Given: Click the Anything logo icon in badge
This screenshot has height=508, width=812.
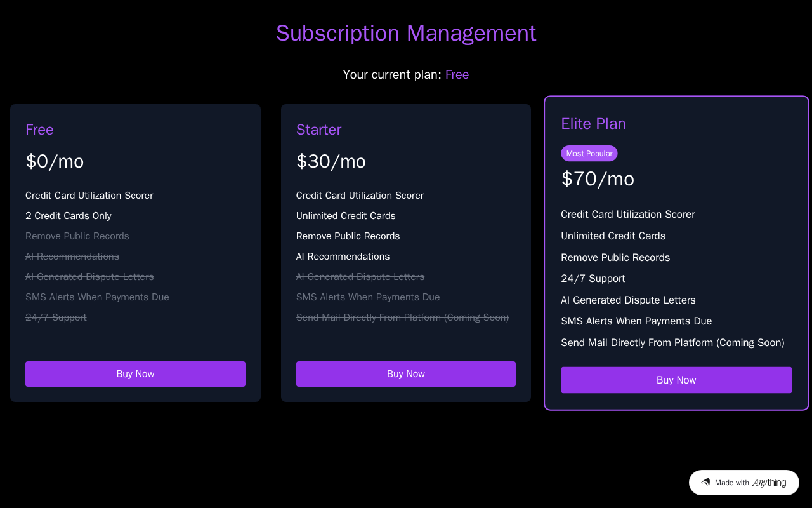Looking at the screenshot, I should point(705,483).
